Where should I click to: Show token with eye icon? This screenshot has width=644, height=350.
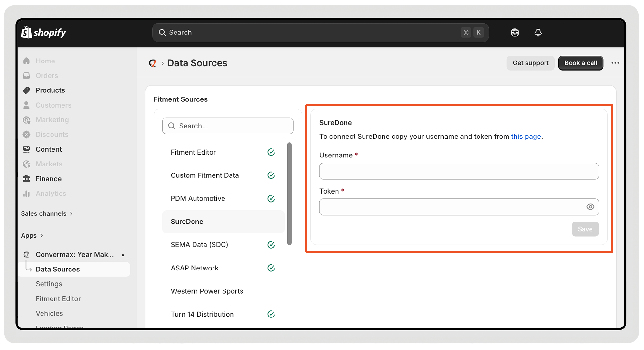point(590,207)
